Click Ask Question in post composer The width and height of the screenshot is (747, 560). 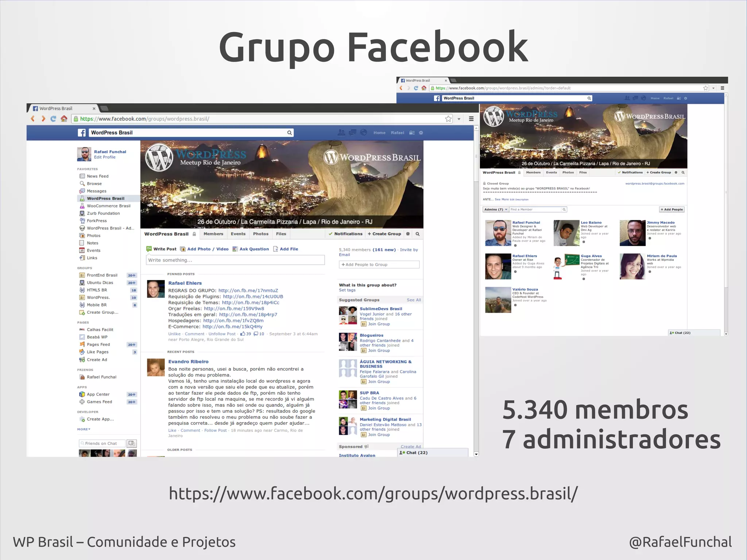251,249
